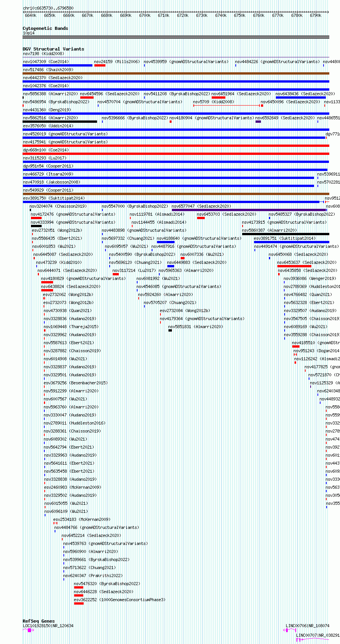Open the nsv4431360 (Deng2019) variant

[x=47, y=110]
